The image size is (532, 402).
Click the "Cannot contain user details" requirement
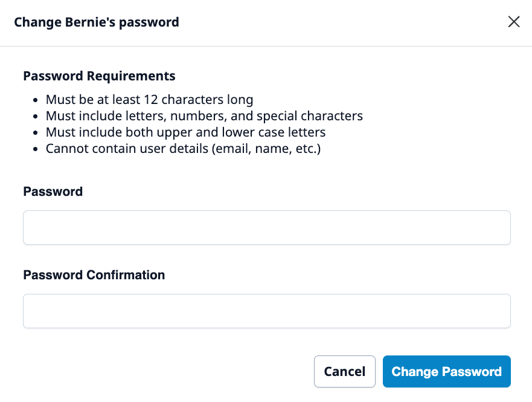(x=183, y=149)
